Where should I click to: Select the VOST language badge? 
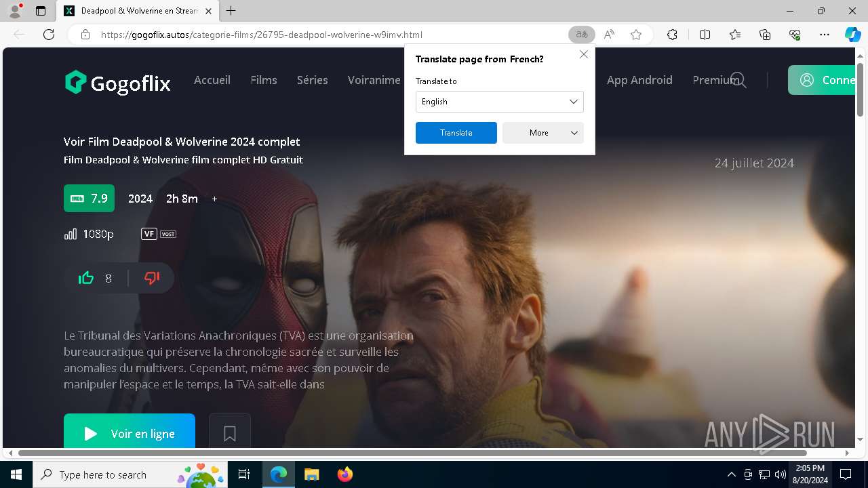(168, 234)
